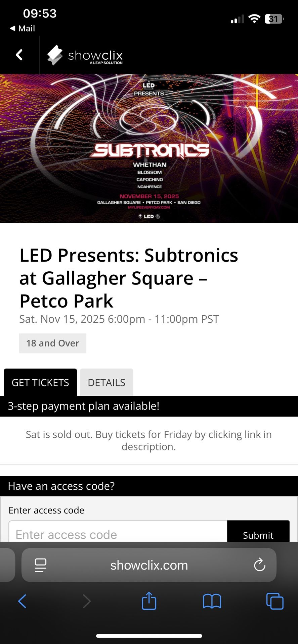Tap the 3-step payment plan banner
This screenshot has height=644, width=298.
tap(149, 406)
